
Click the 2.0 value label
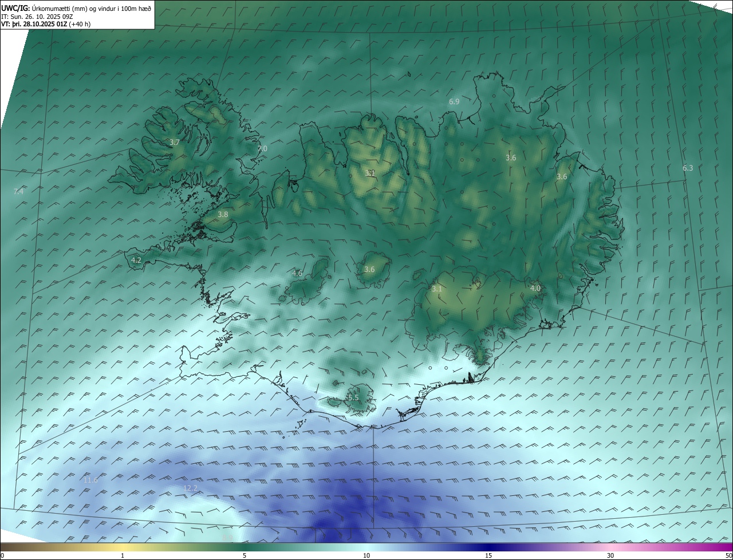tap(262, 148)
